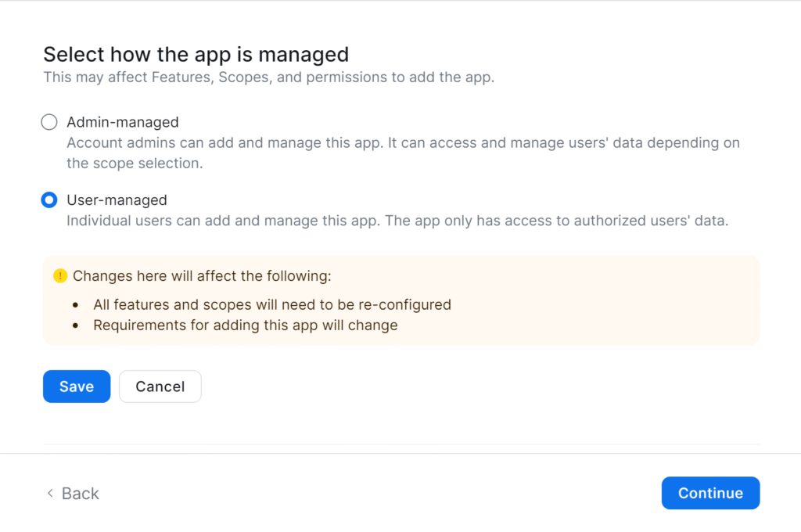Click the User-managed description about individual users
Viewport: 801px width, 532px height.
(x=397, y=221)
